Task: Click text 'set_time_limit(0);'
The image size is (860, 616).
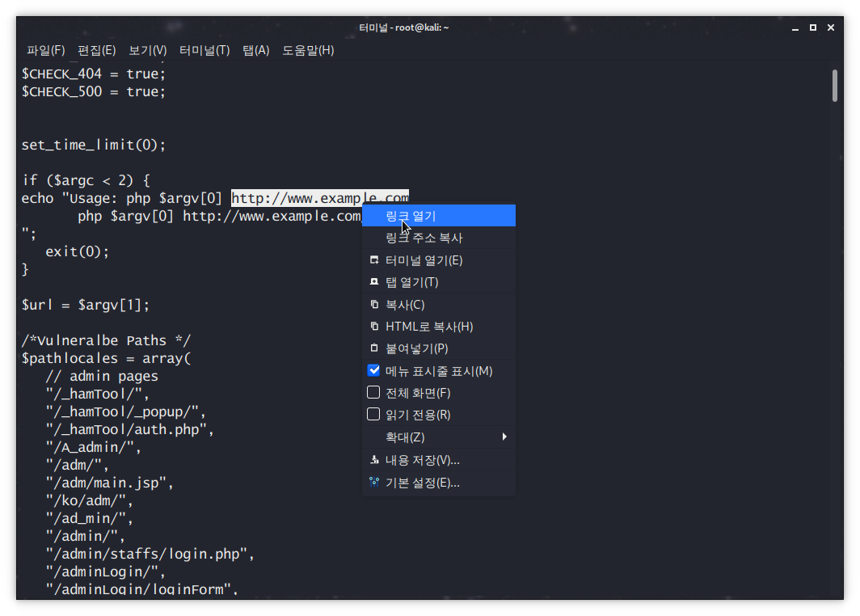Action: click(x=93, y=145)
